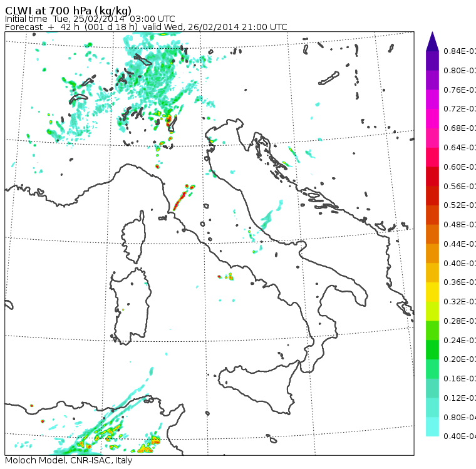This screenshot has height=469, width=476.
Task: Click the 0.40E-03 legend label
Action: pyautogui.click(x=460, y=263)
